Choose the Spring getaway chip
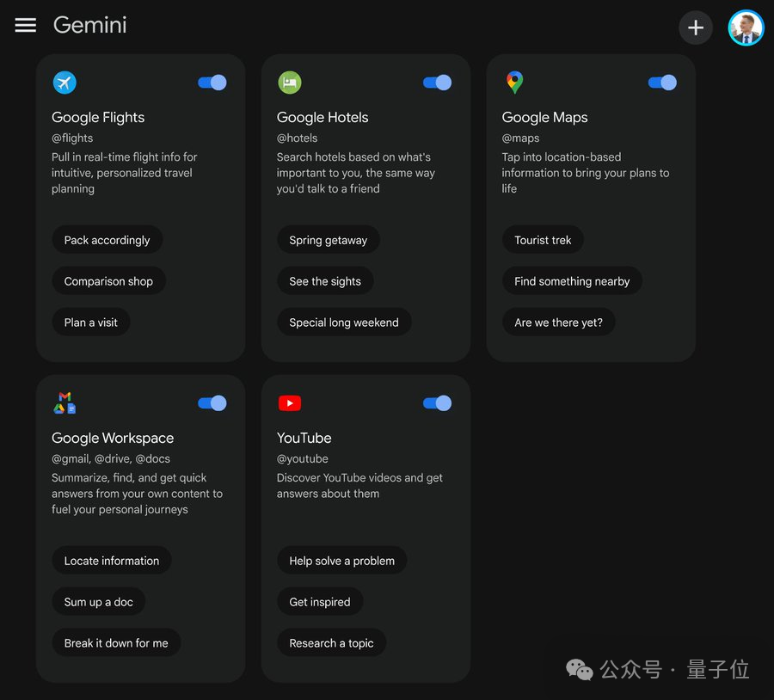The height and width of the screenshot is (700, 774). pyautogui.click(x=329, y=240)
